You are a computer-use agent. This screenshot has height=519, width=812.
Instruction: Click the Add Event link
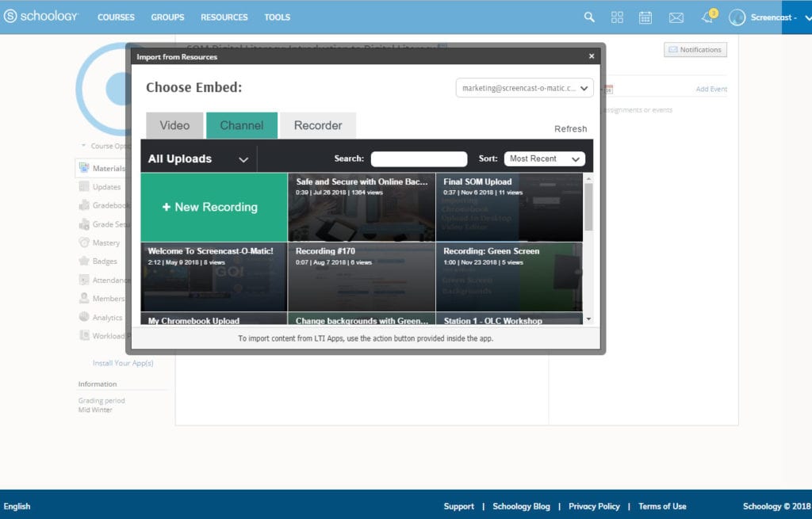(711, 89)
